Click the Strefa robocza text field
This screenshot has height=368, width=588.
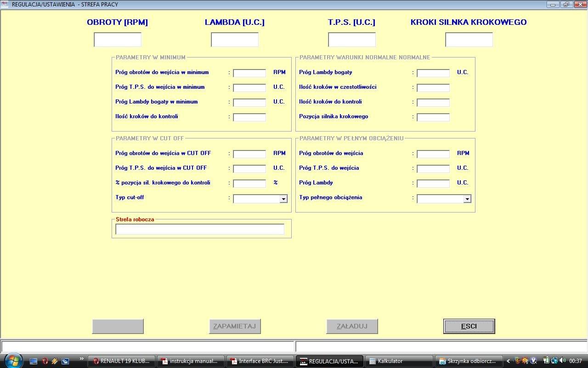pos(200,229)
